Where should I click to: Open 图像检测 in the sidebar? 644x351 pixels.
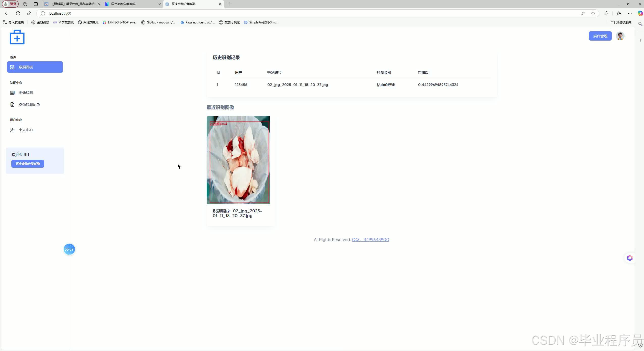(26, 93)
